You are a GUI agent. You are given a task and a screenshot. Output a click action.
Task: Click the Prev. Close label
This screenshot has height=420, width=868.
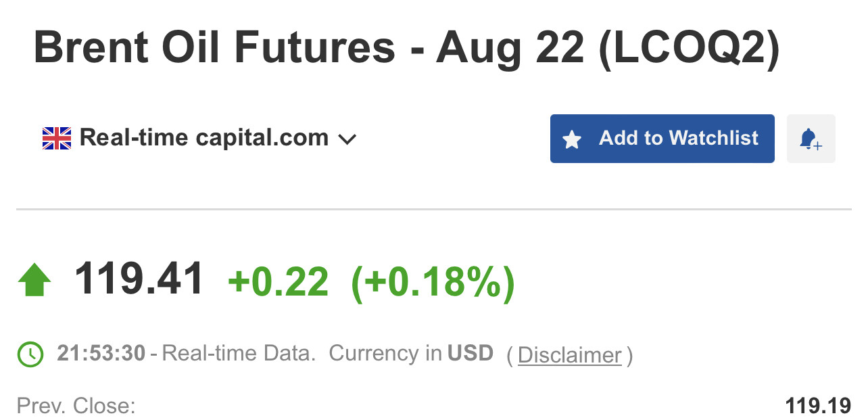pyautogui.click(x=76, y=406)
